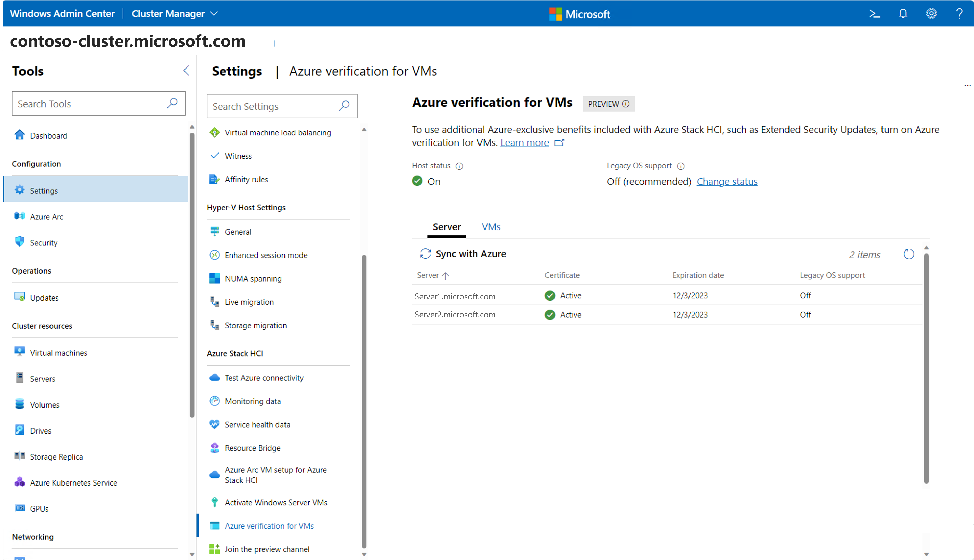
Task: Open Live migration settings
Action: click(249, 302)
